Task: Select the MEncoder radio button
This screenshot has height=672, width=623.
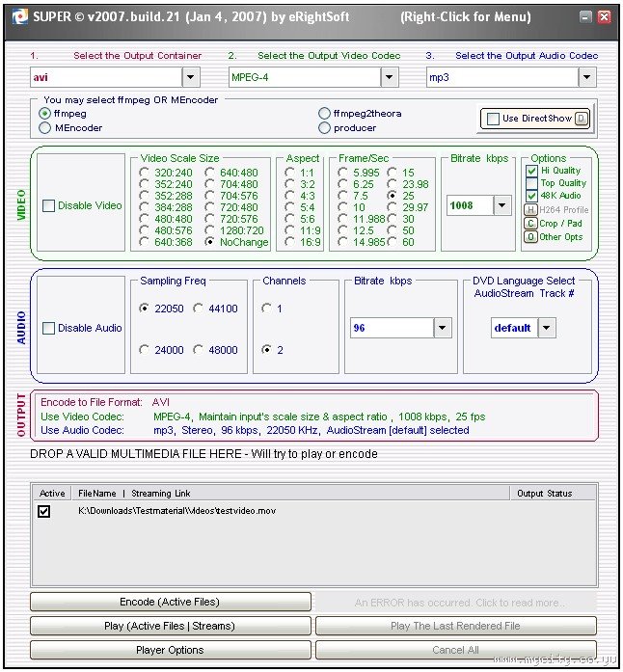Action: 44,127
